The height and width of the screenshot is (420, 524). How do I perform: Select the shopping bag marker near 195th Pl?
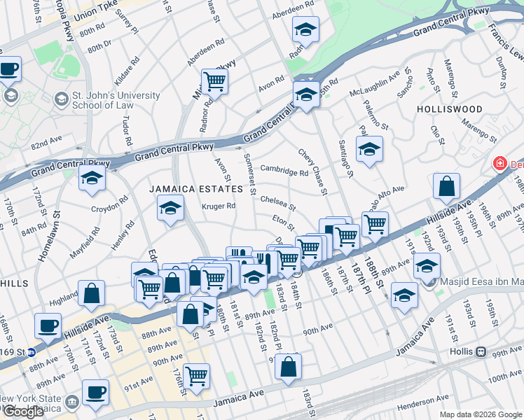click(x=446, y=188)
